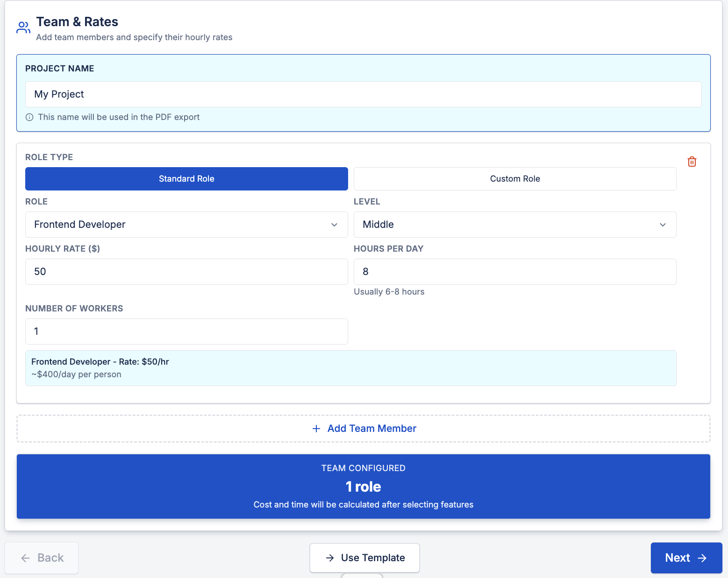Click the Team & Rates people icon
Image resolution: width=728 pixels, height=578 pixels.
23,27
